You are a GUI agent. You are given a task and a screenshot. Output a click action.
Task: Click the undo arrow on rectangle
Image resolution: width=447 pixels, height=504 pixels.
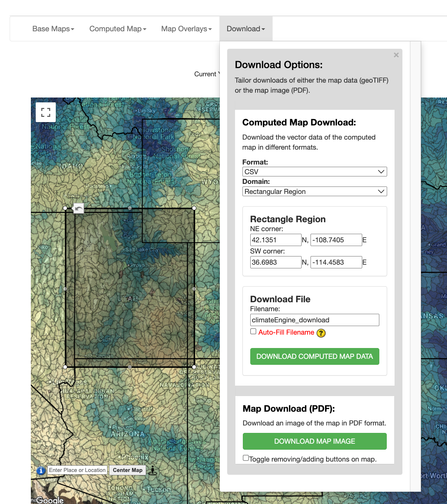(x=78, y=208)
